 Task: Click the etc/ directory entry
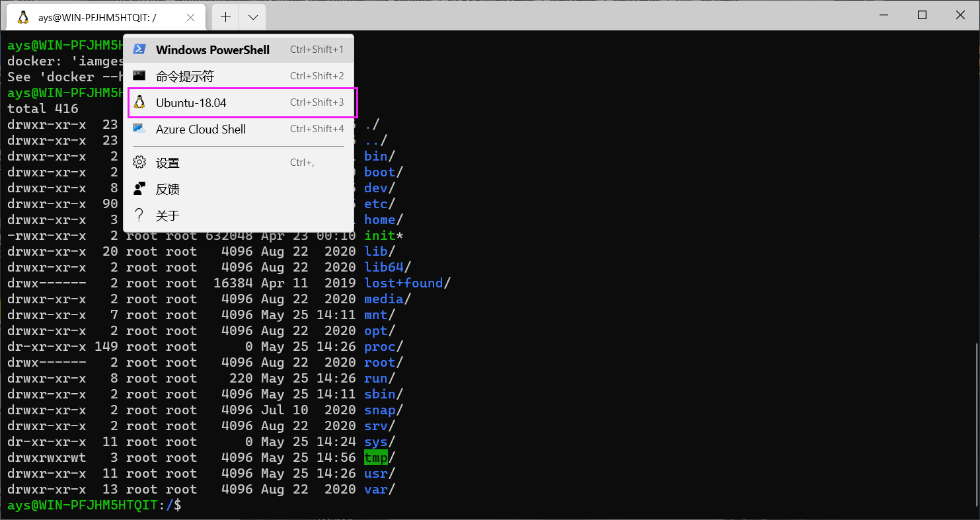(380, 204)
